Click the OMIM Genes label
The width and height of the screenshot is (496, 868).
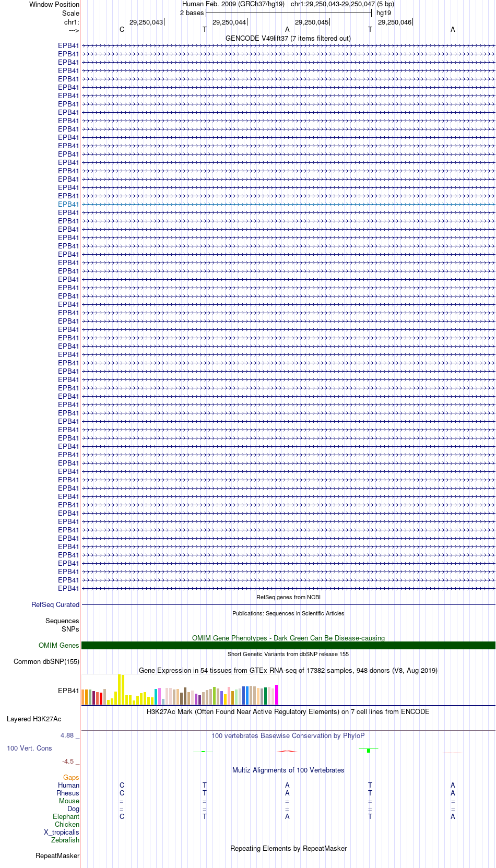pos(59,646)
